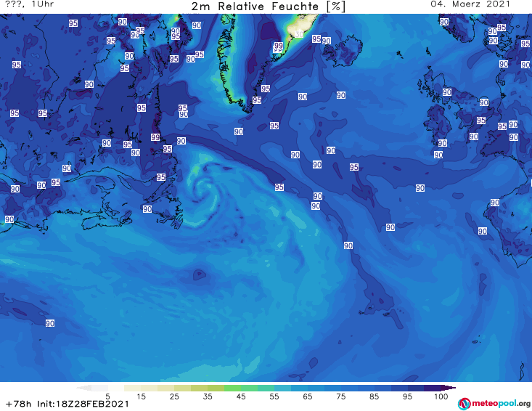Select the map title '2m Relative Feuchte [%]'
This screenshot has height=411, width=532.
pyautogui.click(x=269, y=7)
